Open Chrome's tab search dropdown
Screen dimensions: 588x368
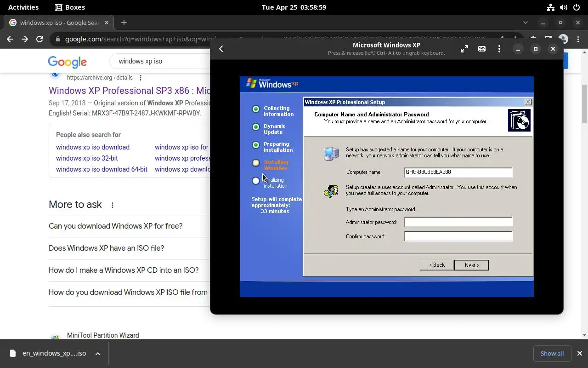(526, 23)
